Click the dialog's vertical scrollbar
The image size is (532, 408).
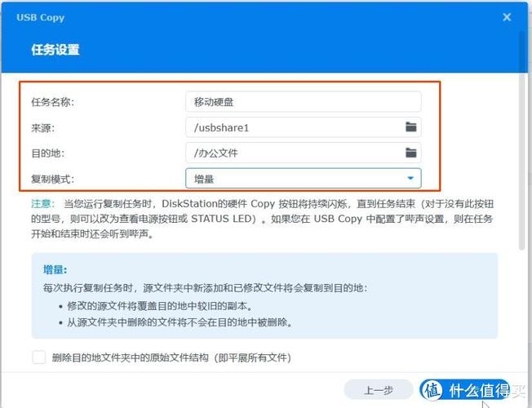(x=522, y=141)
